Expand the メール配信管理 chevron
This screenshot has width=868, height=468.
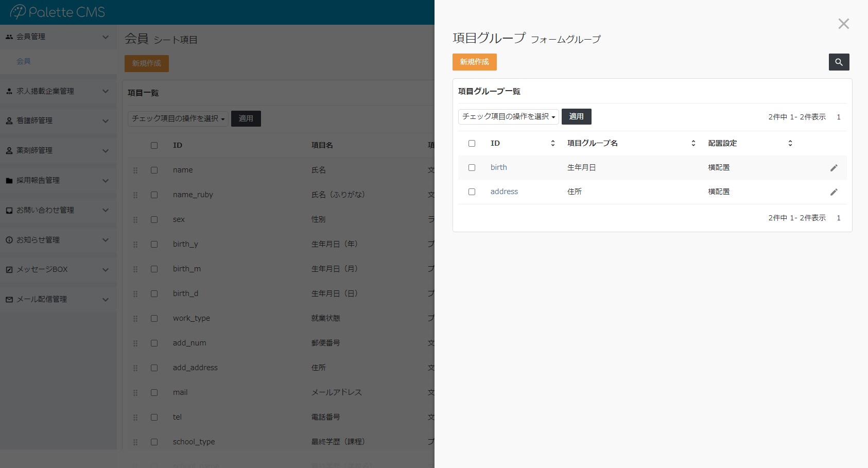[106, 300]
